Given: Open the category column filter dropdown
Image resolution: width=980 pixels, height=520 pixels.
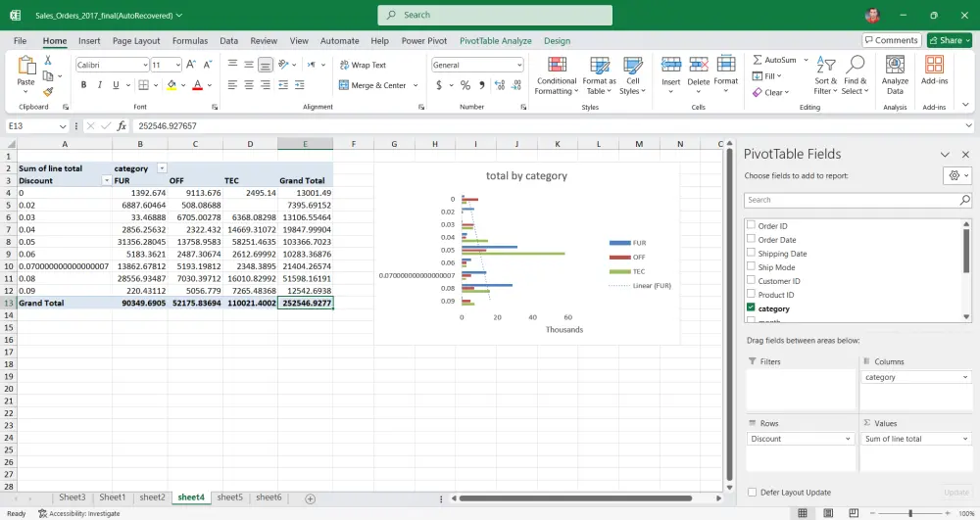Looking at the screenshot, I should click(x=162, y=168).
